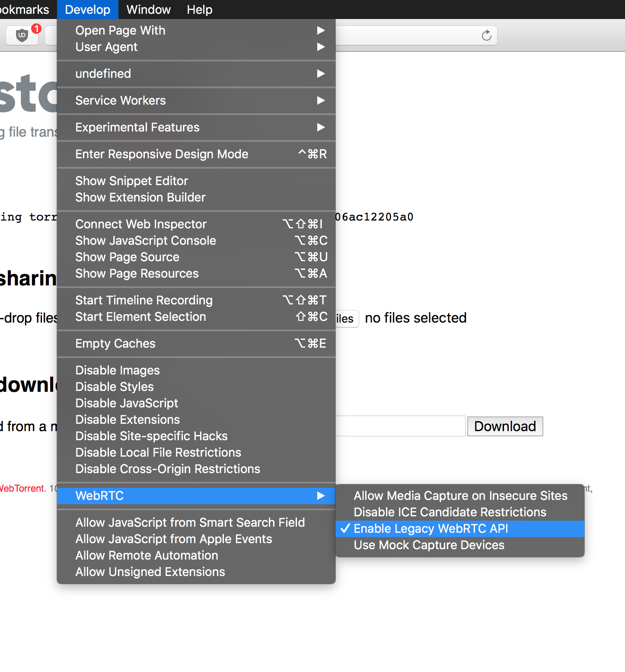This screenshot has height=672, width=625.
Task: Expand Open Page With submenu
Action: point(196,30)
